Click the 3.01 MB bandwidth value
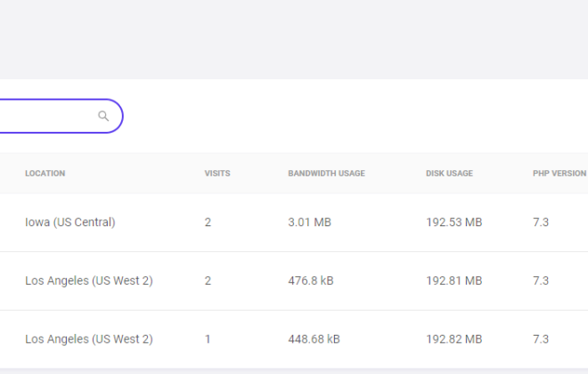Viewport: 588px width, 374px height. click(x=309, y=223)
